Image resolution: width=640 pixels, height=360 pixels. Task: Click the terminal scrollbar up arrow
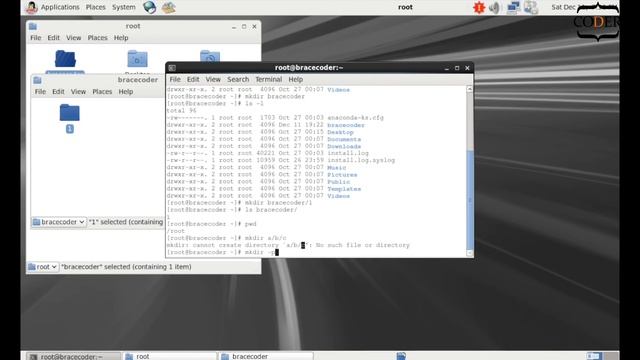[x=469, y=89]
